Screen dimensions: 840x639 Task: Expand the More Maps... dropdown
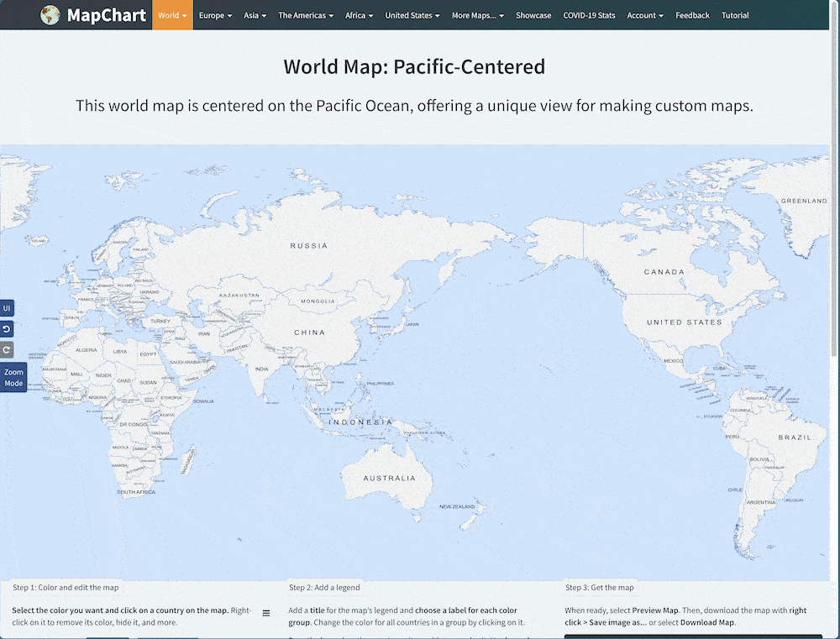click(478, 14)
